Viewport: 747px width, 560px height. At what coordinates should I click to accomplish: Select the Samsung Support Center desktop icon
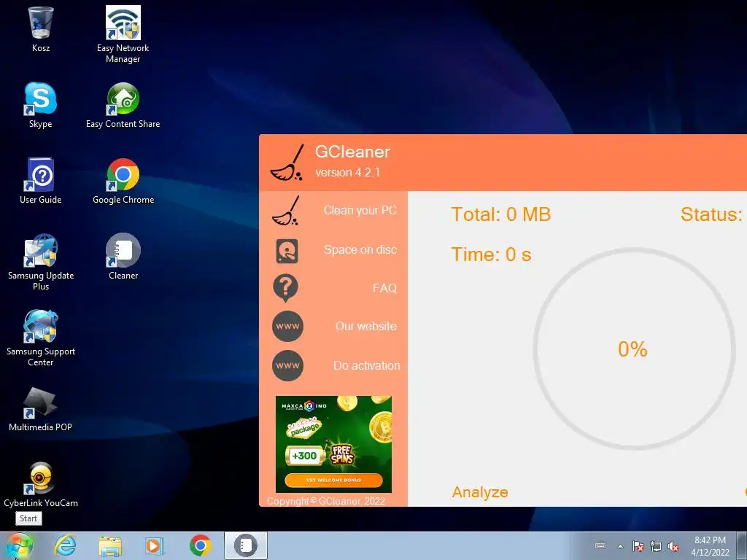coord(41,338)
